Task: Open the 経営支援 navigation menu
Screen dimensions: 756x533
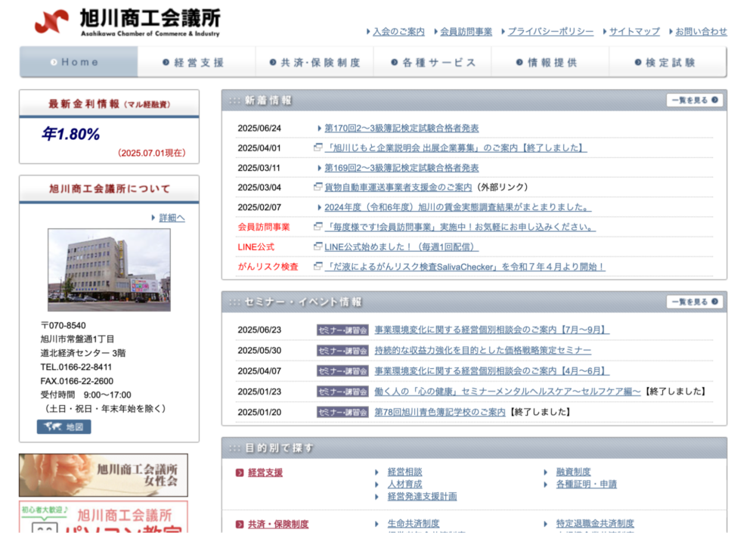Action: coord(197,63)
